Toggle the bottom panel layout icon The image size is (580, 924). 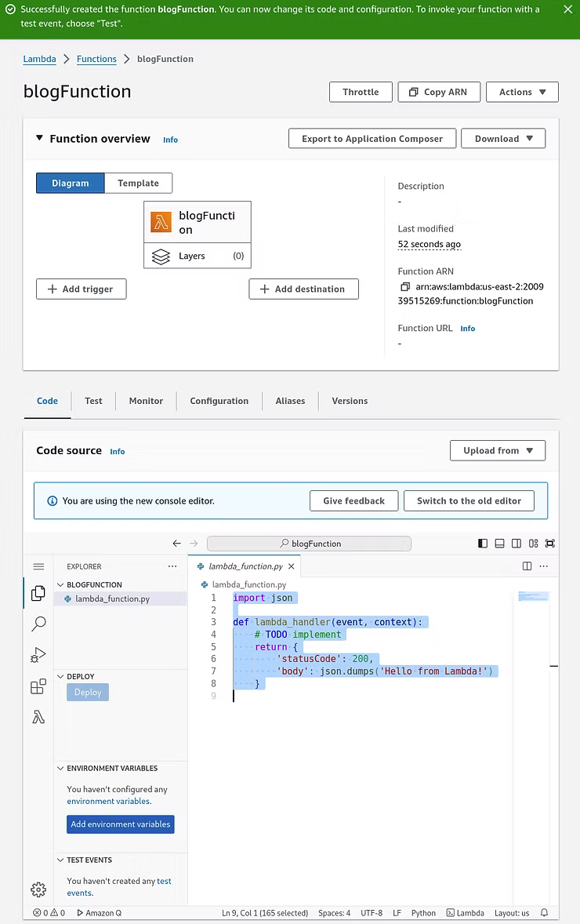[499, 544]
